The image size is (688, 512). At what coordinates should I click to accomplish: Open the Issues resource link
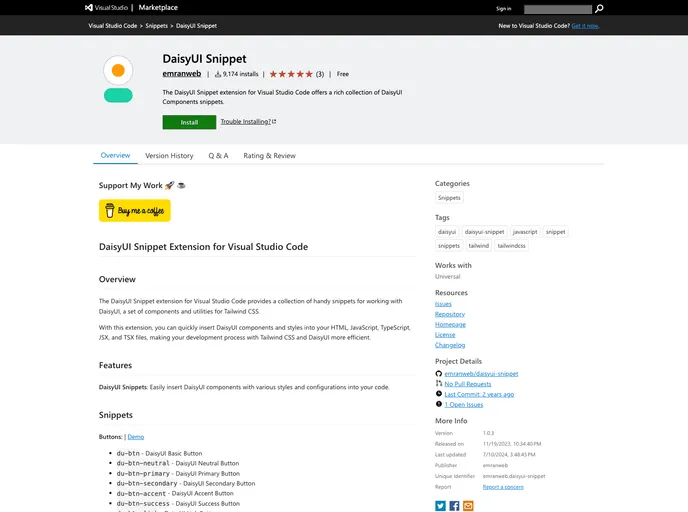click(x=443, y=304)
